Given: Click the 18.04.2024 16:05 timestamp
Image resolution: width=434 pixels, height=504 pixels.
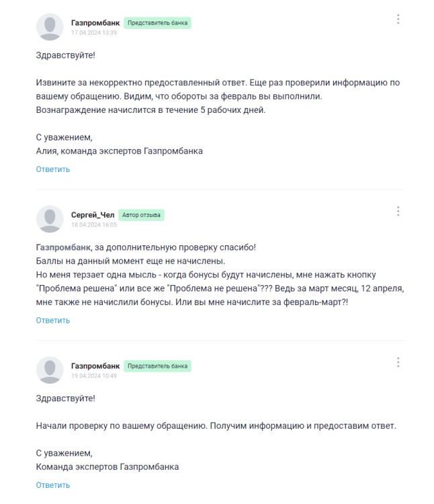Looking at the screenshot, I should (x=94, y=225).
